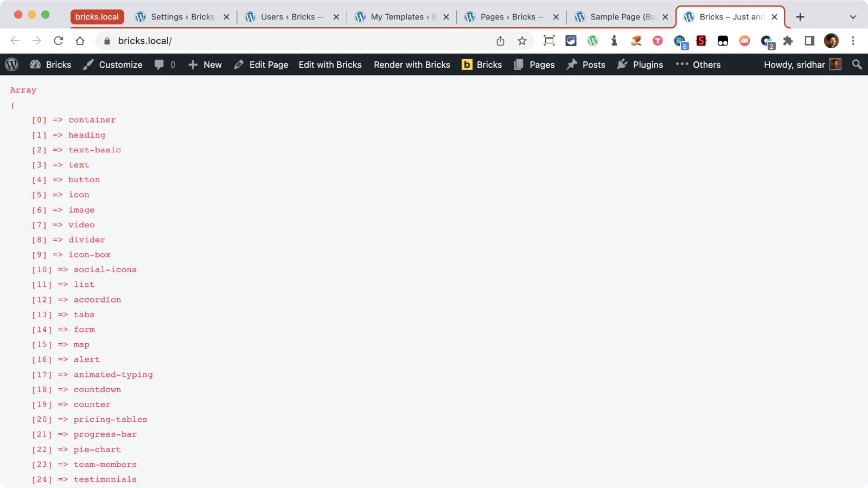This screenshot has height=488, width=868.
Task: Open the comments bubble in admin bar
Action: [165, 65]
